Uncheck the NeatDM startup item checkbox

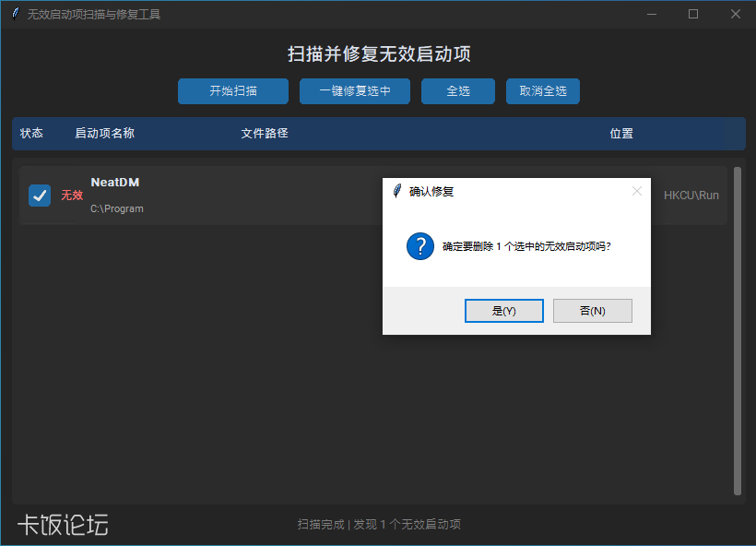[40, 196]
